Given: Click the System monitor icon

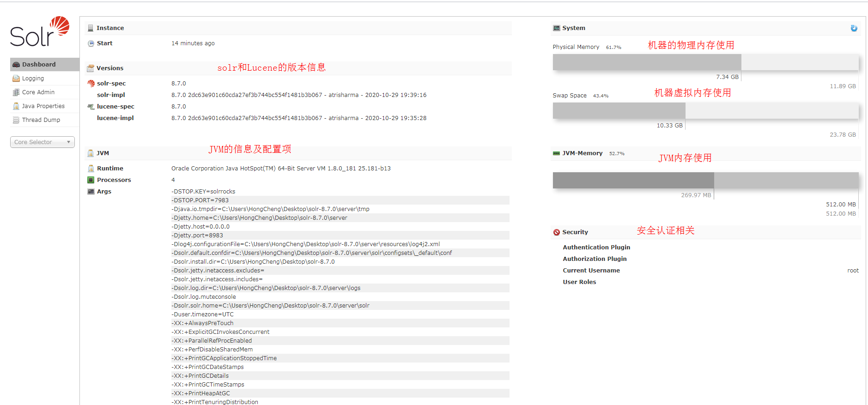Looking at the screenshot, I should [x=557, y=28].
